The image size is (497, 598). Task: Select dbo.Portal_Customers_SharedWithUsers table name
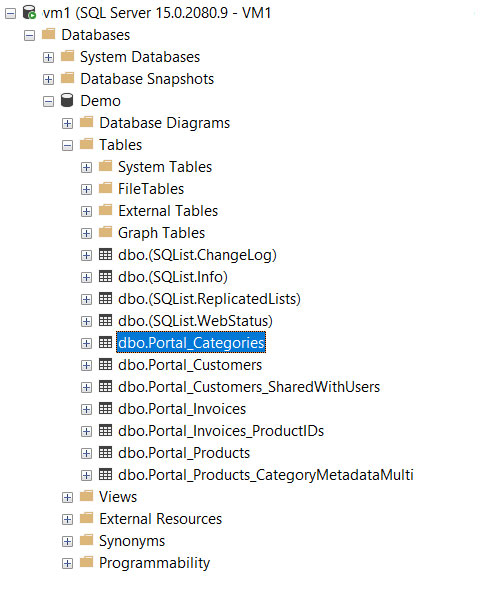pos(249,387)
